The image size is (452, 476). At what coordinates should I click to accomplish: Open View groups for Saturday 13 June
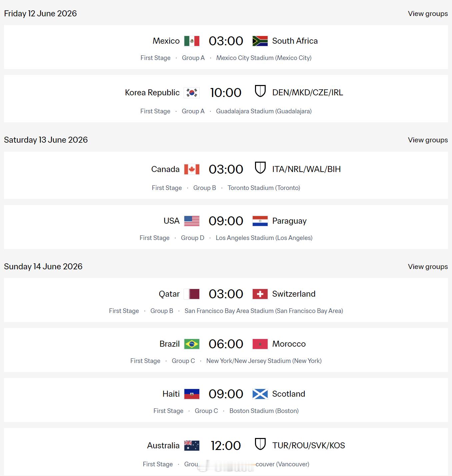pos(428,140)
